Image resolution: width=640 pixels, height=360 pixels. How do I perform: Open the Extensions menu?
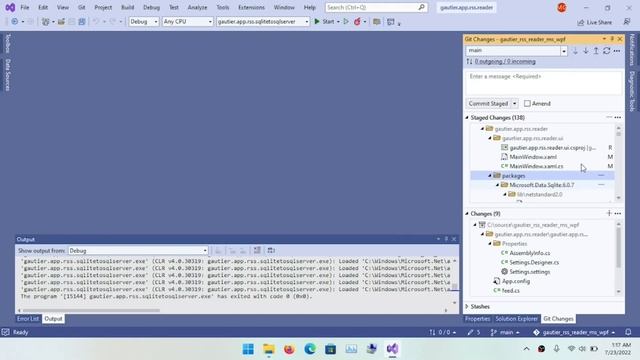(251, 7)
